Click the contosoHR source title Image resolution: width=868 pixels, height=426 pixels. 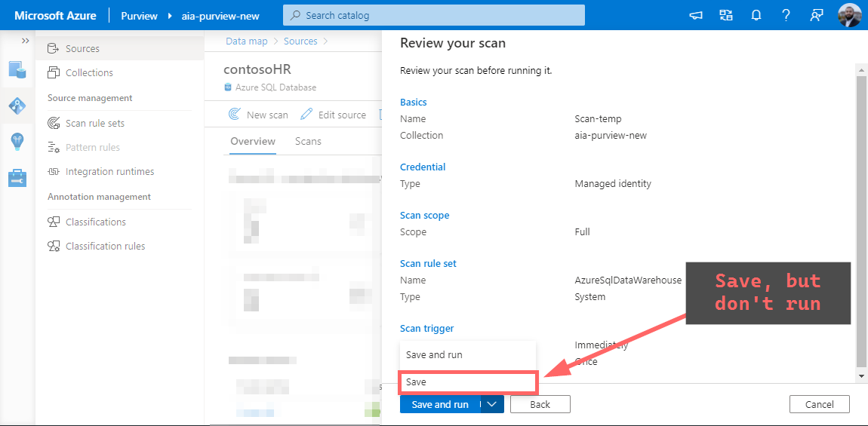pyautogui.click(x=257, y=69)
